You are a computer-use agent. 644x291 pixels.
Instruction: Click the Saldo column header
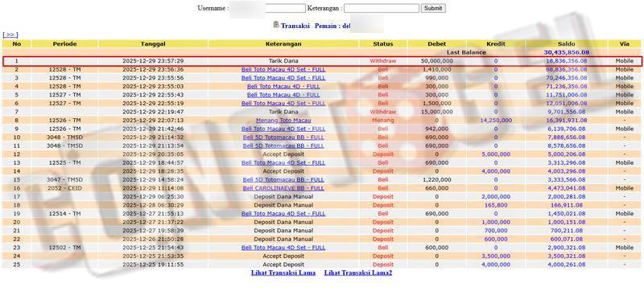567,44
